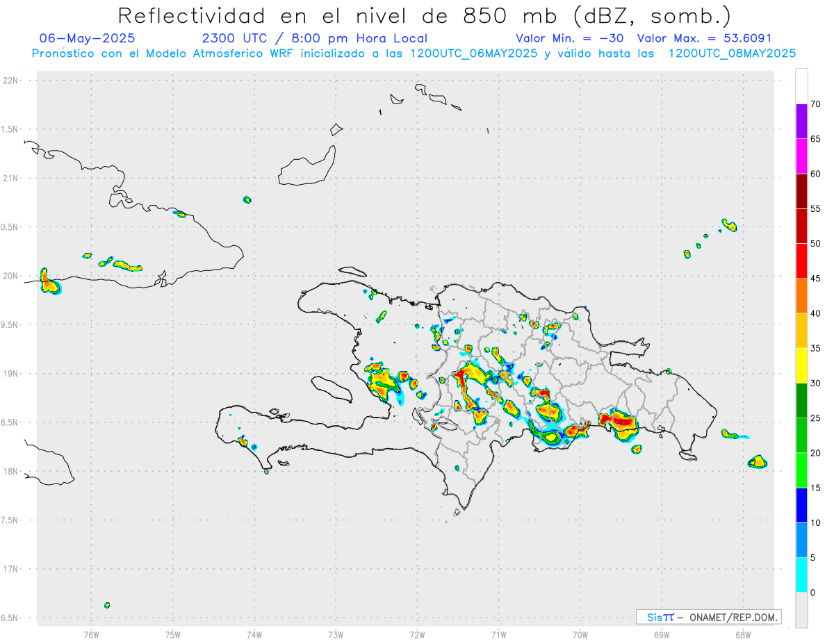
Task: Click the colorbar value '40'
Action: [816, 313]
